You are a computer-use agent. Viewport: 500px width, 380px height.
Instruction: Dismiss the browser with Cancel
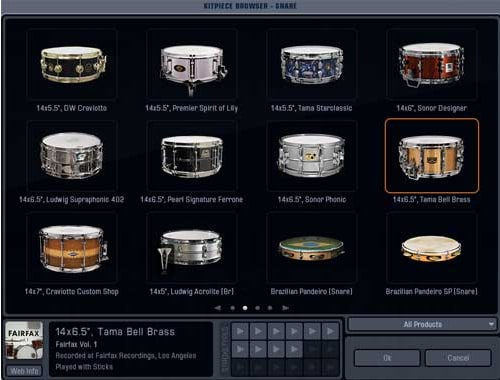pos(458,358)
